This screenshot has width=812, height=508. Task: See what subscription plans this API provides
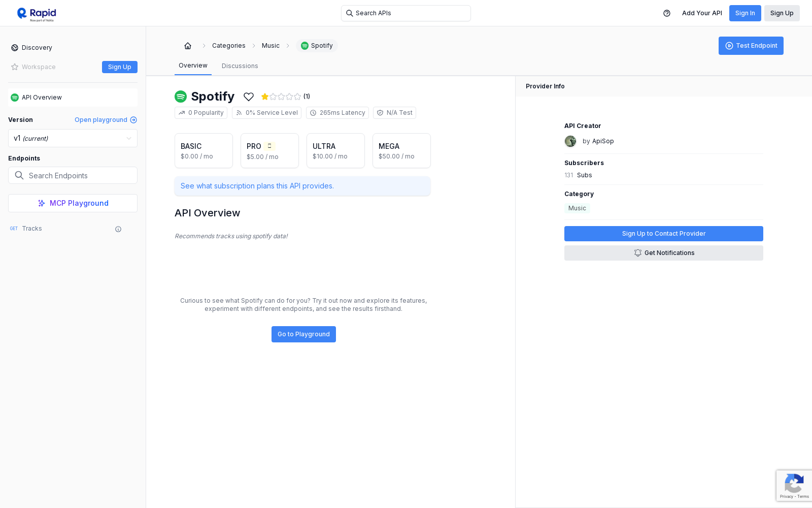302,186
